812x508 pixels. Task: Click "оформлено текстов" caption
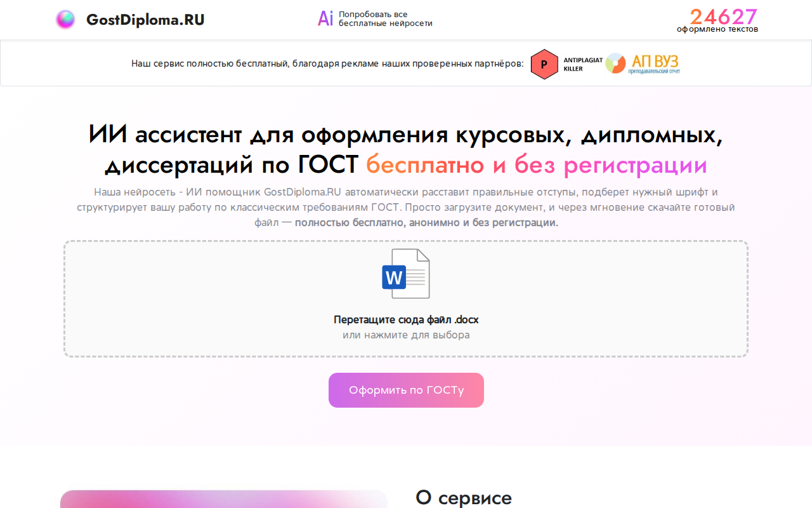pos(717,29)
